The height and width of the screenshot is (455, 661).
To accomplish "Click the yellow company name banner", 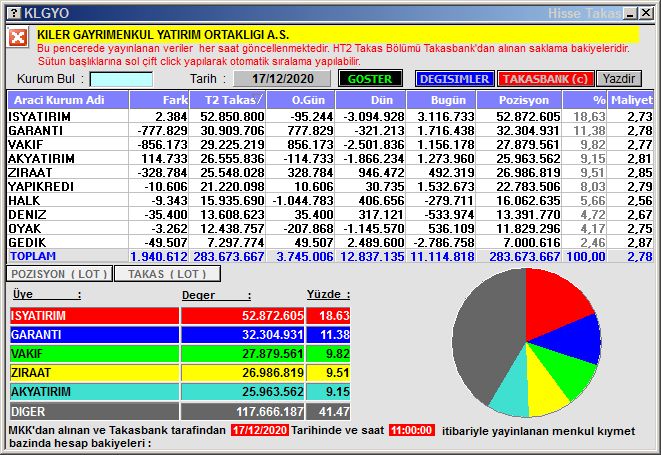I will [337, 35].
